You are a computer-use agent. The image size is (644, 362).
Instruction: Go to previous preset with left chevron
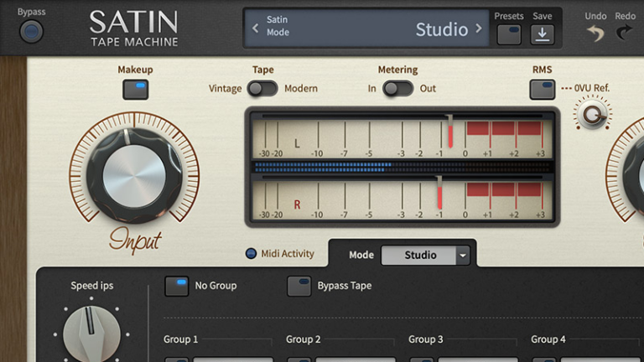pyautogui.click(x=256, y=28)
